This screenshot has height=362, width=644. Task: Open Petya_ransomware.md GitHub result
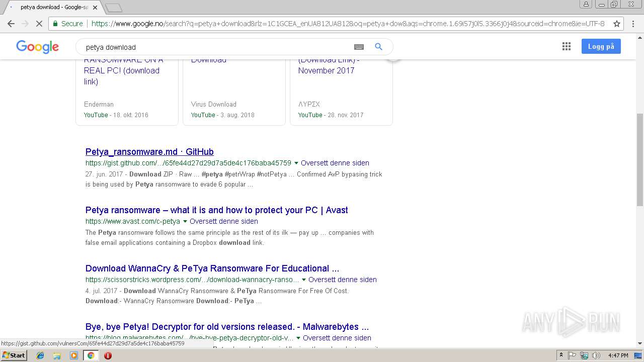[x=149, y=152]
